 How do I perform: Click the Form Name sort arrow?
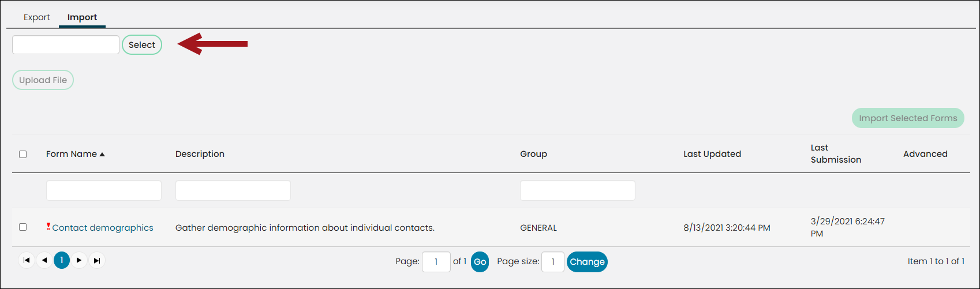click(x=102, y=154)
